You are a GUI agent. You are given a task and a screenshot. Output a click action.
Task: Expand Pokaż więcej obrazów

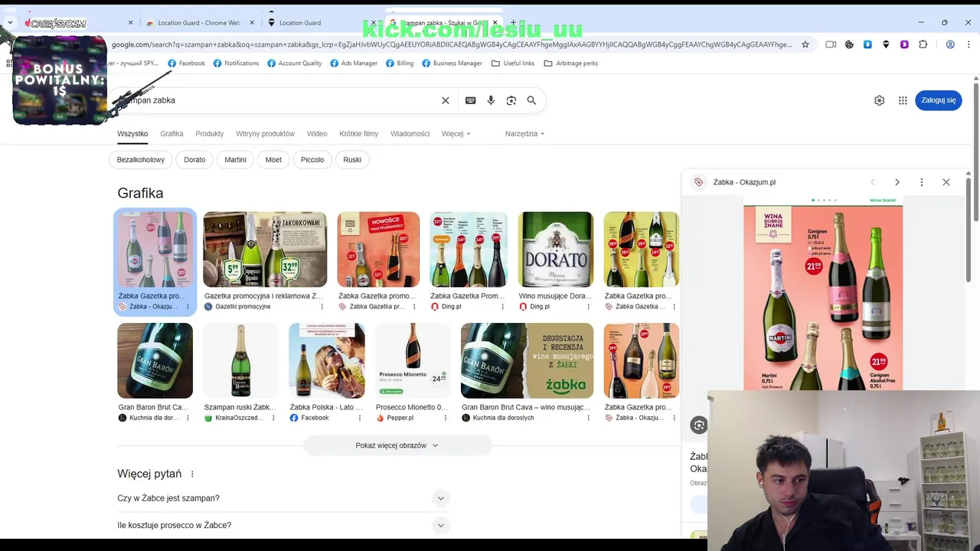click(397, 445)
